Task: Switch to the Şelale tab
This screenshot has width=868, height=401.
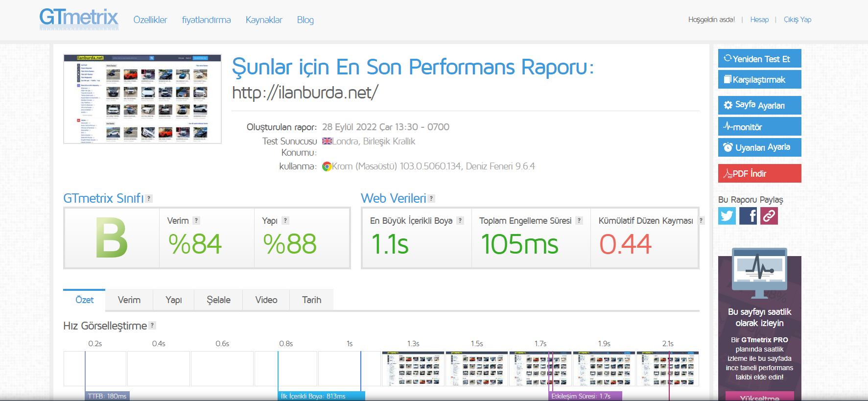Action: 218,300
